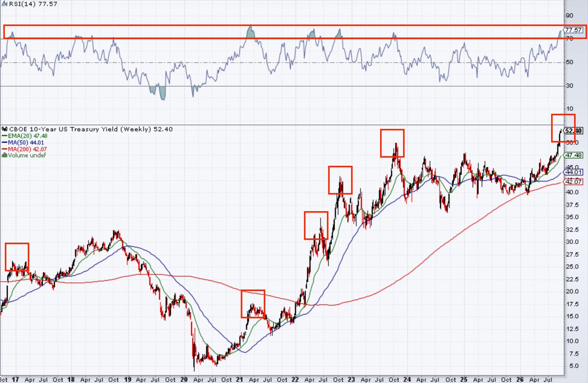Click the 77.57 RSI value tag

(573, 30)
